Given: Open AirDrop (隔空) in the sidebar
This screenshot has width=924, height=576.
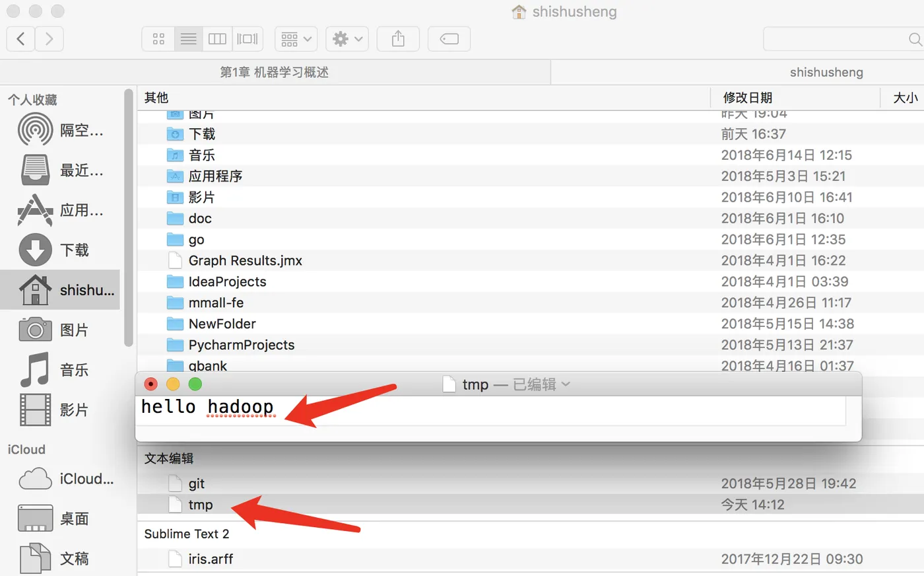Looking at the screenshot, I should click(61, 130).
